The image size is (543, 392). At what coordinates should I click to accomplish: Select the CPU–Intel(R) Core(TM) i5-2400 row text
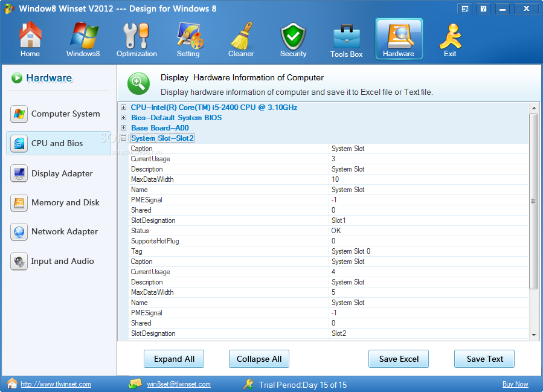[214, 108]
